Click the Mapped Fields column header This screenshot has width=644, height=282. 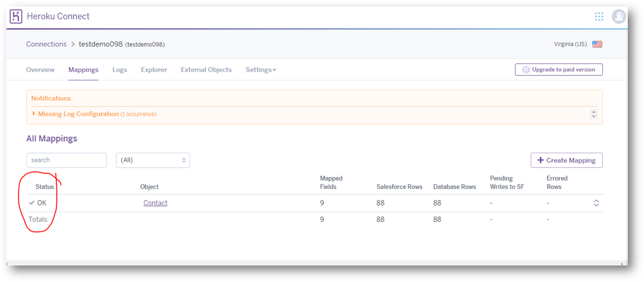[331, 182]
